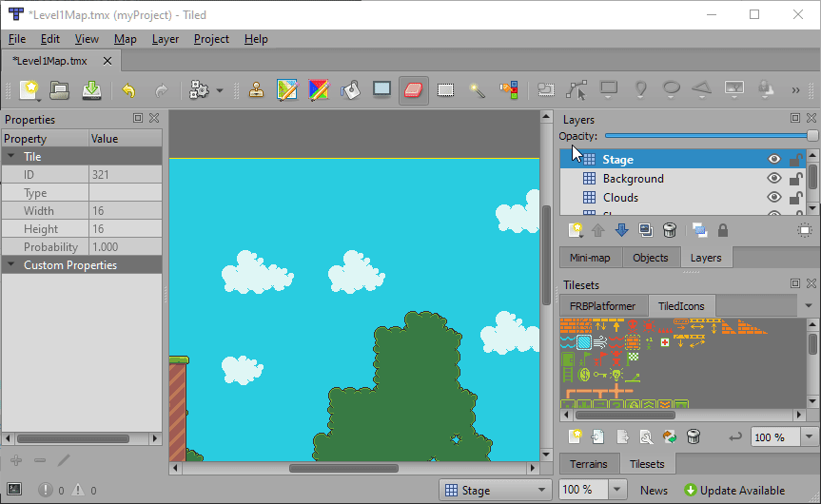
Task: Open the Stage layer dropdown in status bar
Action: [496, 491]
